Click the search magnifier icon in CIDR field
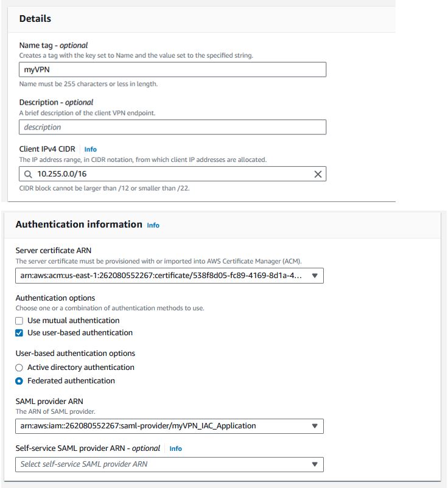 (x=28, y=174)
